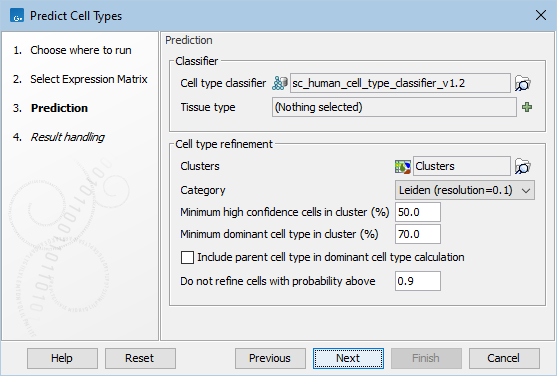Click the Tissue type field
The image size is (557, 376).
[394, 107]
